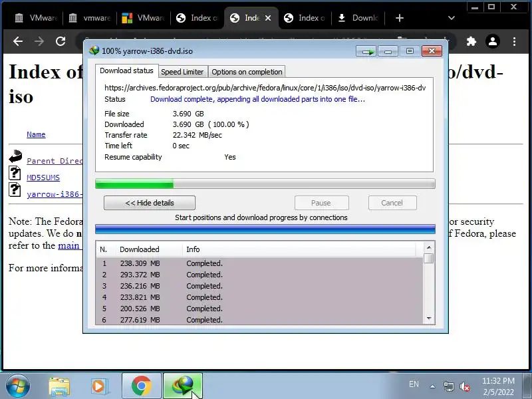
Task: Click connections list scrollbar thumb
Action: click(428, 258)
